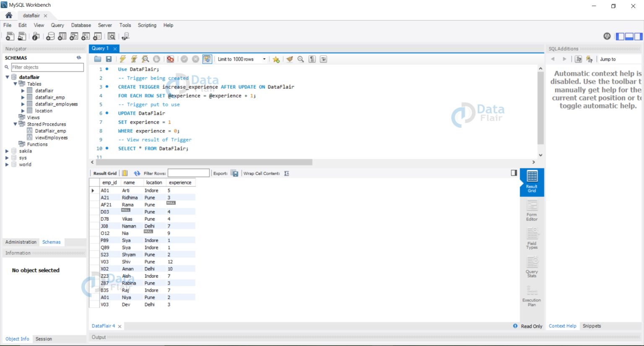The image size is (644, 346).
Task: Go to the home screen icon
Action: point(9,15)
